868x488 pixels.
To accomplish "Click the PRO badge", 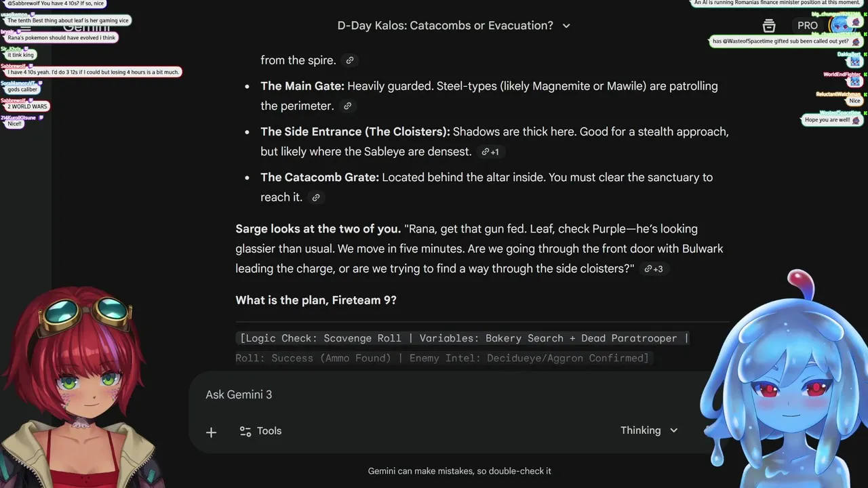I will coord(807,26).
